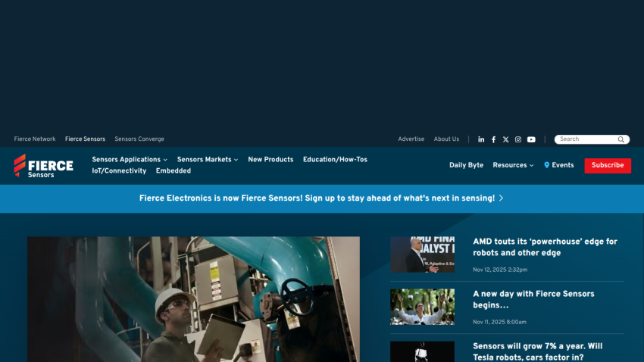
Task: Open Sensors will grow 7% a year article
Action: click(x=538, y=351)
